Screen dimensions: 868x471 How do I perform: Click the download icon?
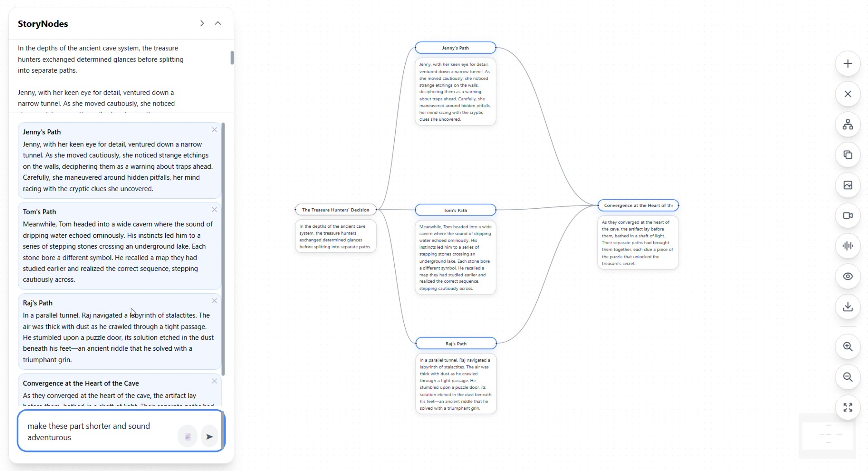[847, 306]
